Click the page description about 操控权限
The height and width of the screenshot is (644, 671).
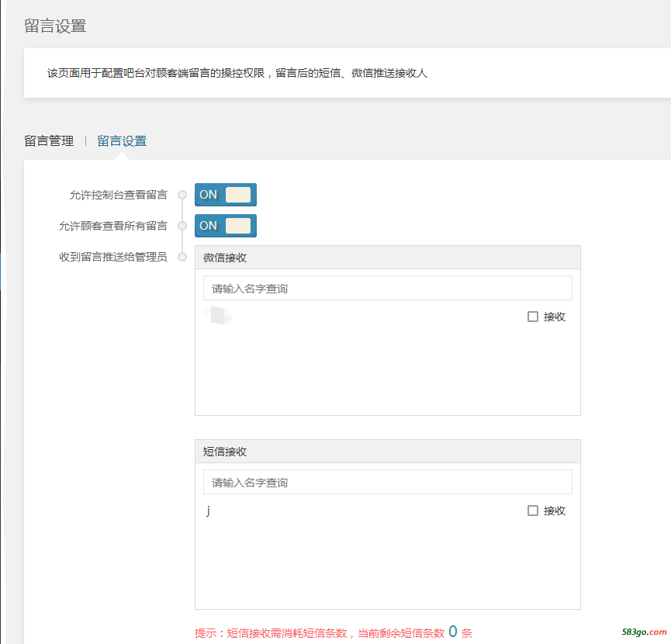[237, 73]
